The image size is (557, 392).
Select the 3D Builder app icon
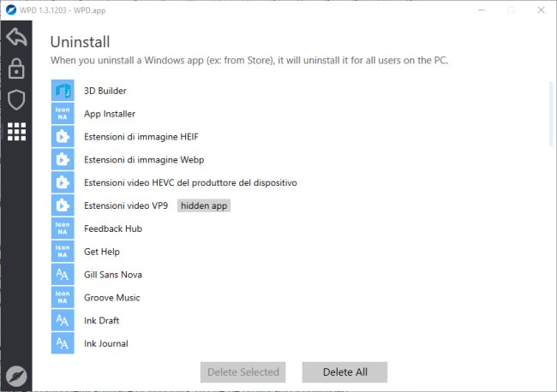click(x=63, y=91)
